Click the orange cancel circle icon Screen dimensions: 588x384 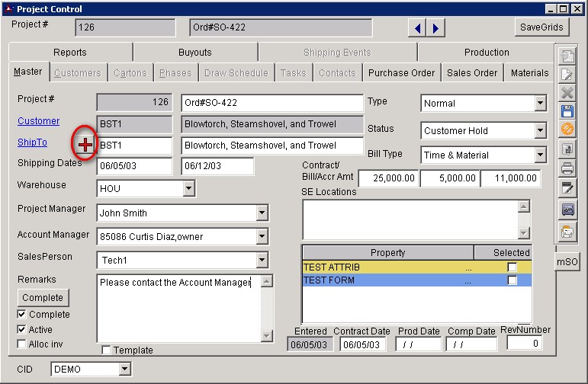tap(567, 130)
